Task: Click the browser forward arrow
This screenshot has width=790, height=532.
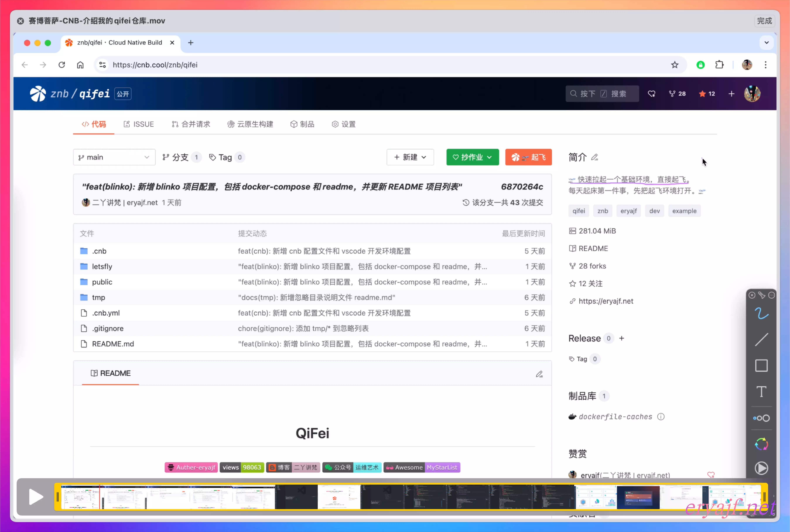Action: pyautogui.click(x=43, y=65)
